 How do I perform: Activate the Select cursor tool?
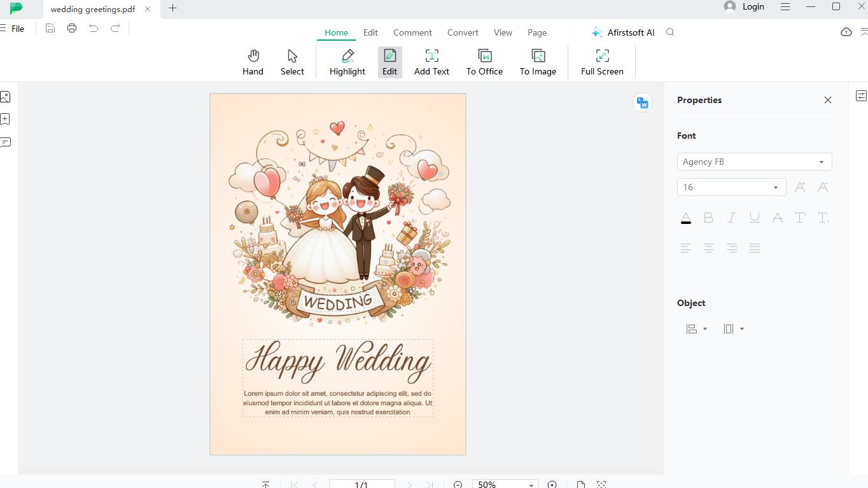(292, 62)
